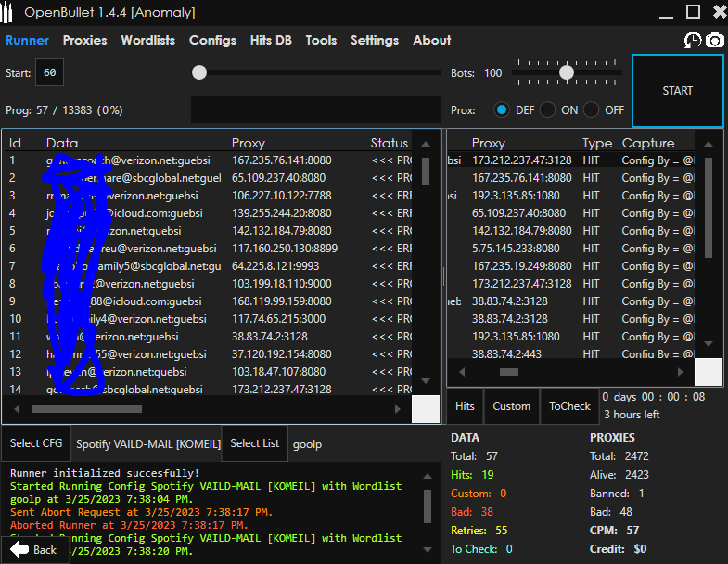Click the camera screenshot icon
Image resolution: width=728 pixels, height=564 pixels.
click(714, 40)
